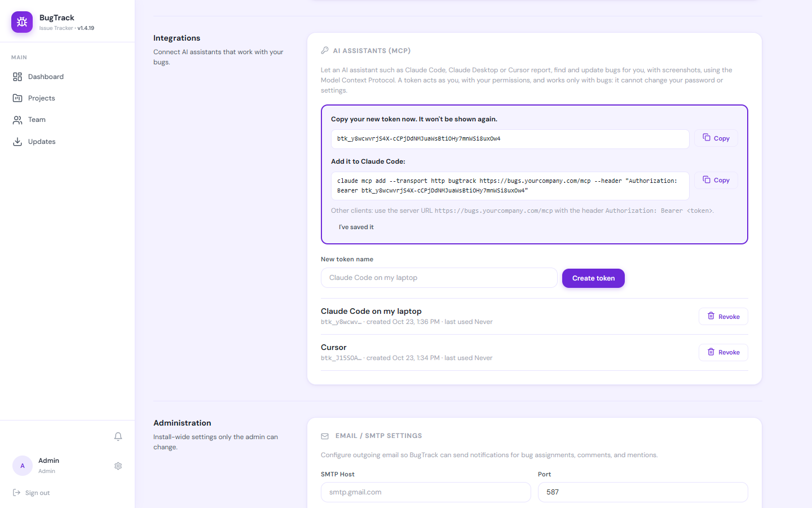Click the BugTrack bug logo icon
Image resolution: width=812 pixels, height=508 pixels.
pyautogui.click(x=22, y=22)
